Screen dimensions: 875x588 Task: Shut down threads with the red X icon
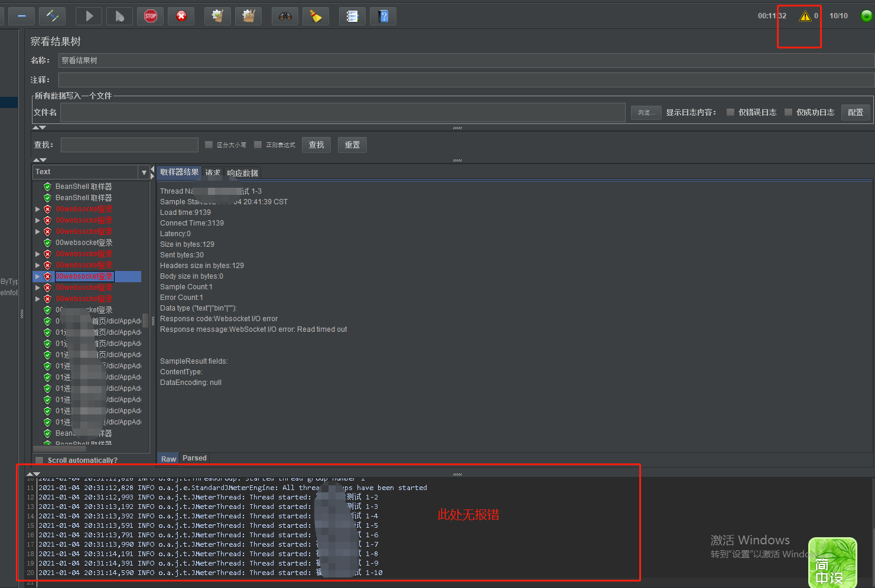(181, 16)
